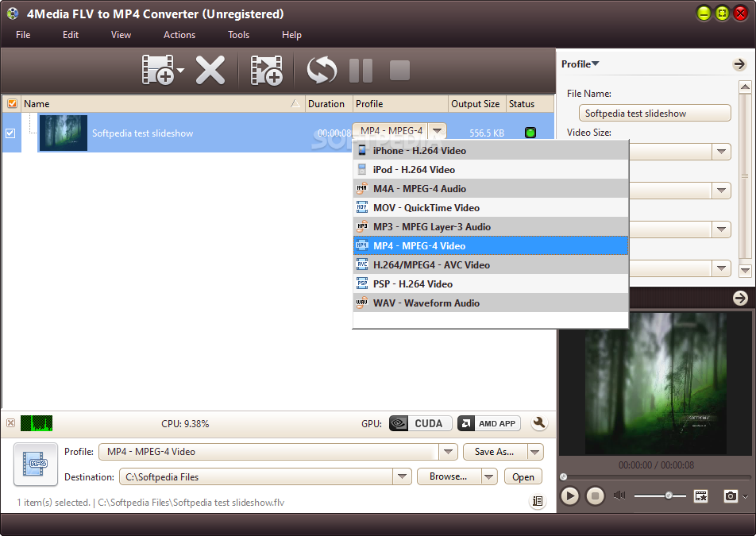This screenshot has height=536, width=756.
Task: Toggle AMD APP GPU acceleration
Action: click(x=489, y=423)
